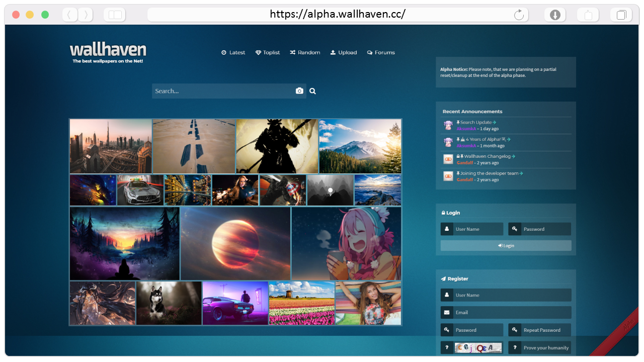Image resolution: width=644 pixels, height=362 pixels.
Task: Click the Repeat Password field
Action: (x=540, y=330)
